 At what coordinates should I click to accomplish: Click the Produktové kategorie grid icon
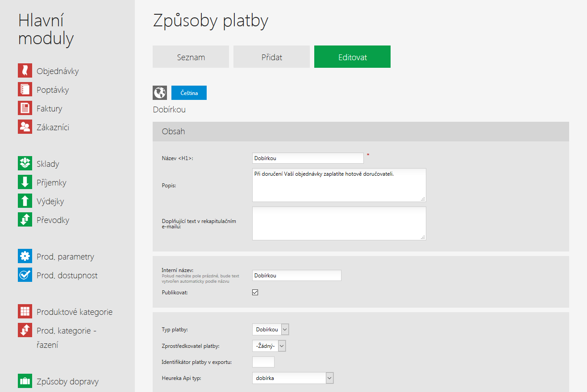tap(25, 311)
